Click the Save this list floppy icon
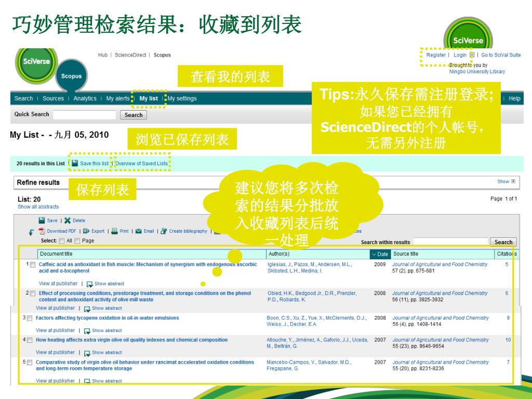The height and width of the screenshot is (399, 532). [x=75, y=163]
